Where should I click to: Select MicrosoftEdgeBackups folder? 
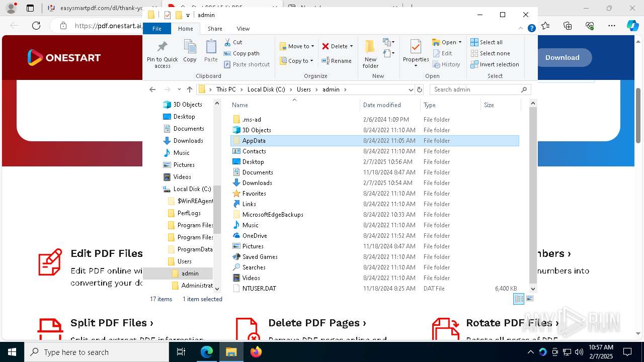374,215
